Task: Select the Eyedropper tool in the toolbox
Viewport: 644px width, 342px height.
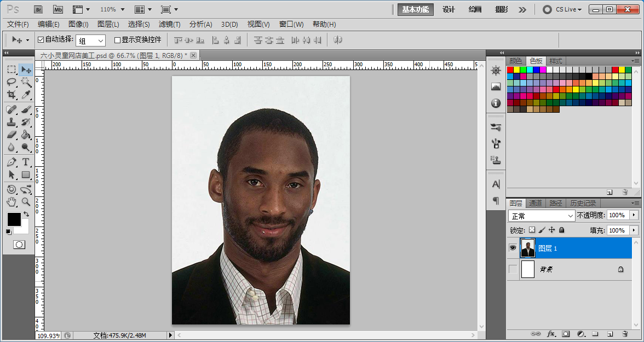Action: coord(26,95)
